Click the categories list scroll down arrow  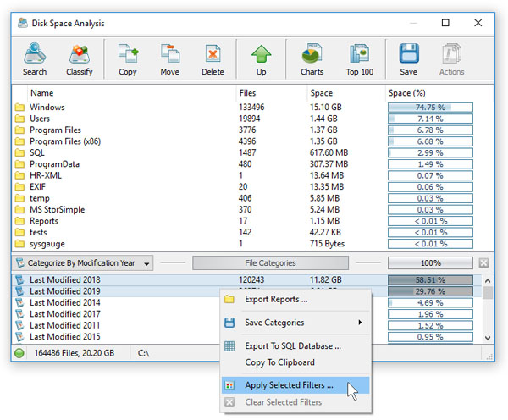click(488, 338)
